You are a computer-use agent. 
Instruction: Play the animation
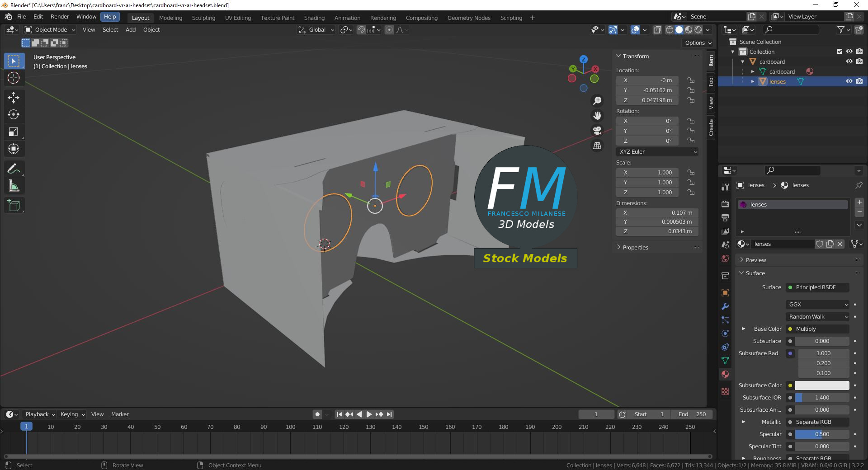[x=369, y=414]
